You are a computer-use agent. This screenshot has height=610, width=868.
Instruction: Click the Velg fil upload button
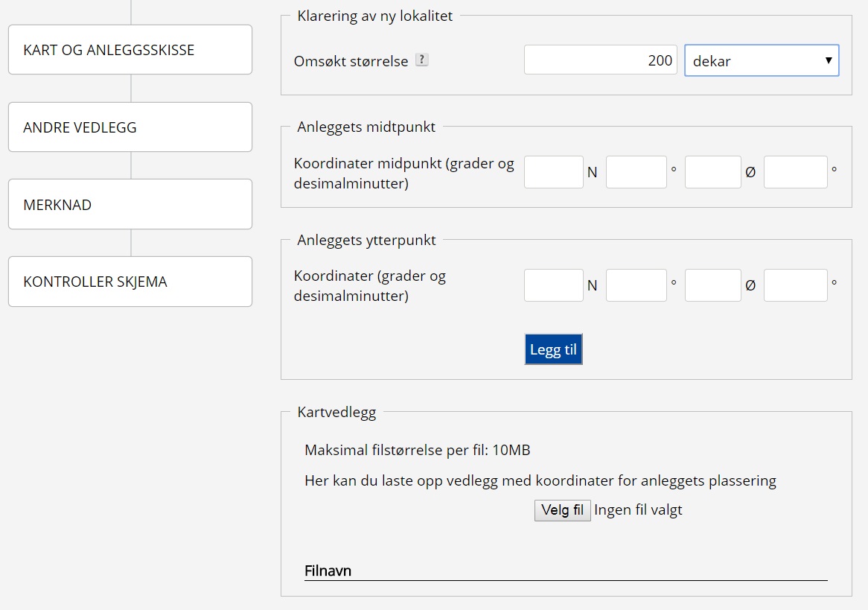pyautogui.click(x=562, y=510)
